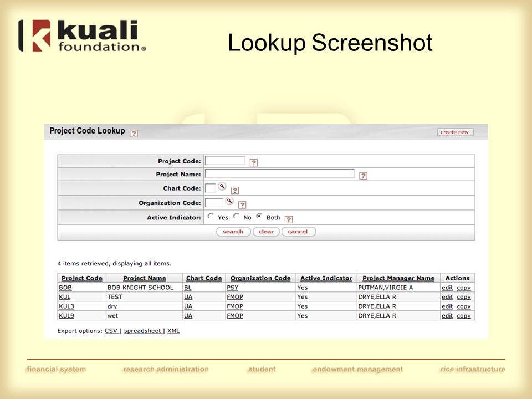Open chart code UA in TEST row
The height and width of the screenshot is (399, 532).
point(188,297)
